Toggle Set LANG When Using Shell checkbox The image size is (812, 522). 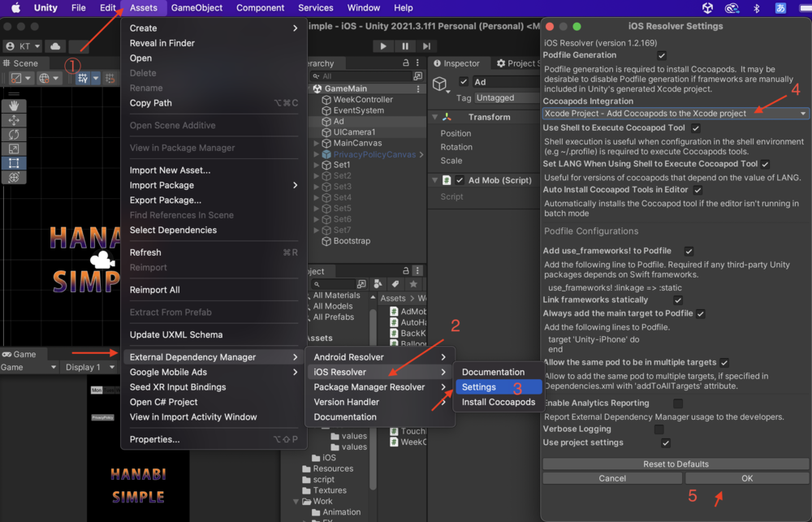coord(765,164)
